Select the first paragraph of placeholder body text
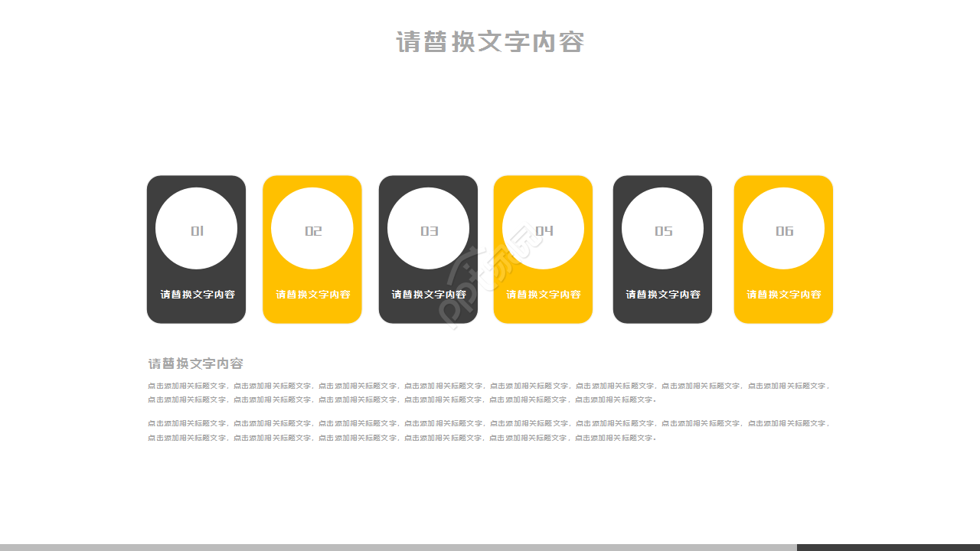 [489, 392]
